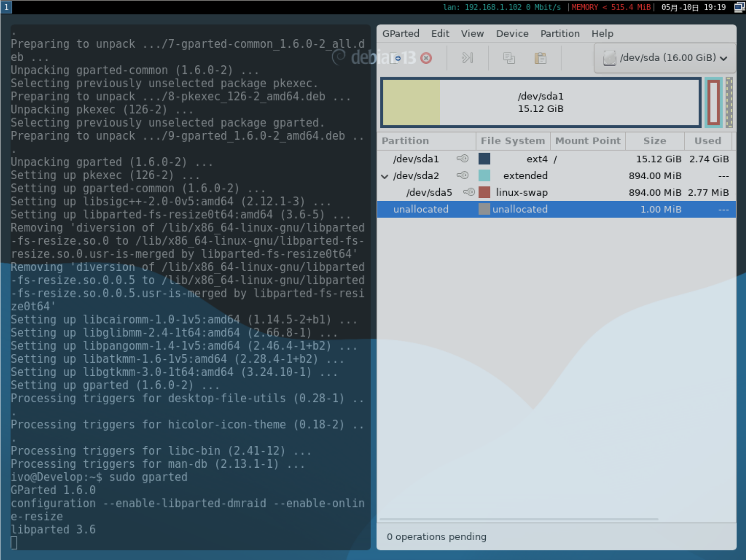The image size is (746, 560).
Task: Select the unallocated partition row
Action: (556, 209)
